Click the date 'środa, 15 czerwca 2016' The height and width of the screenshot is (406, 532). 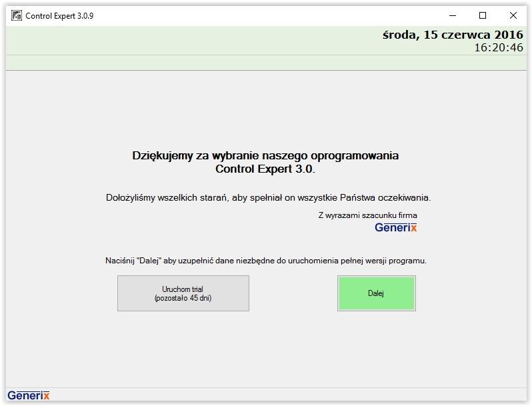[453, 35]
